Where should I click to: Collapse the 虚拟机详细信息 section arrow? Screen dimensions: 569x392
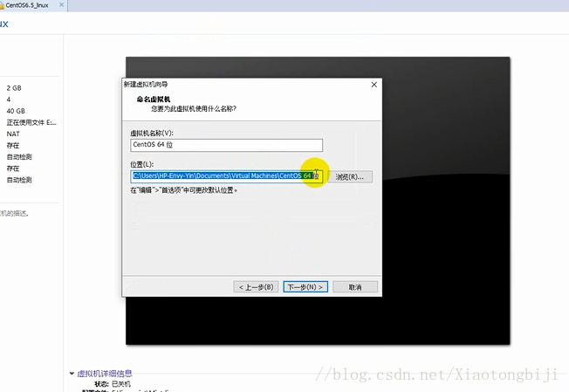pos(72,374)
